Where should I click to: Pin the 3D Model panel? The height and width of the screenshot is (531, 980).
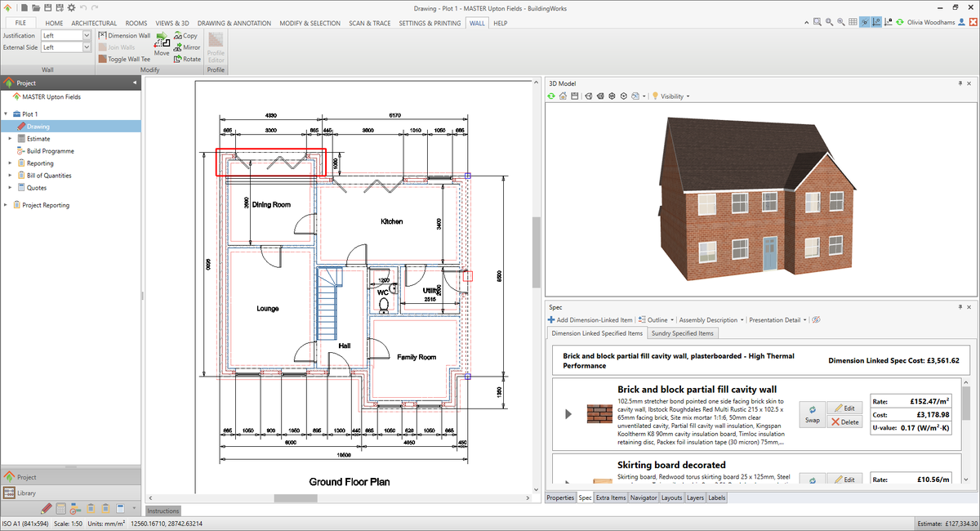point(960,83)
